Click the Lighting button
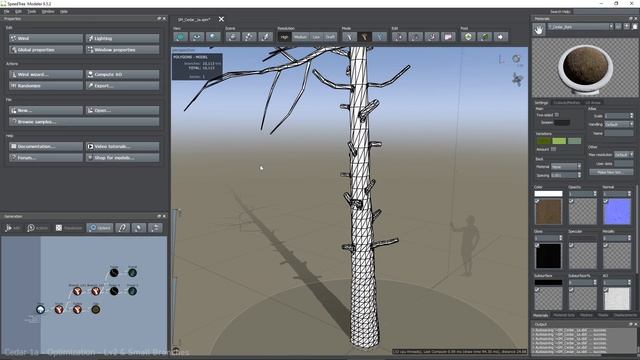Screen dimensions: 640x360 point(122,38)
